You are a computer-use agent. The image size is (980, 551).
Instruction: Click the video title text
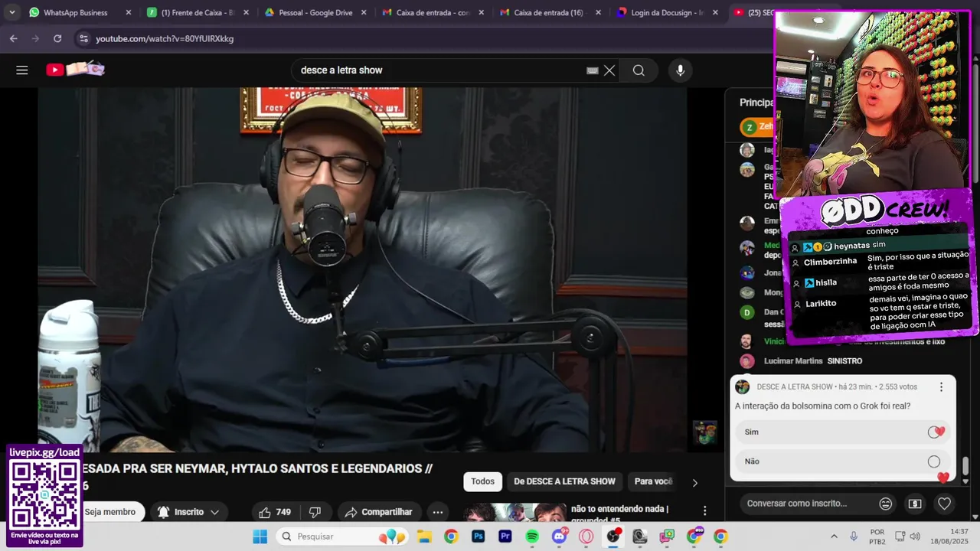pos(256,476)
